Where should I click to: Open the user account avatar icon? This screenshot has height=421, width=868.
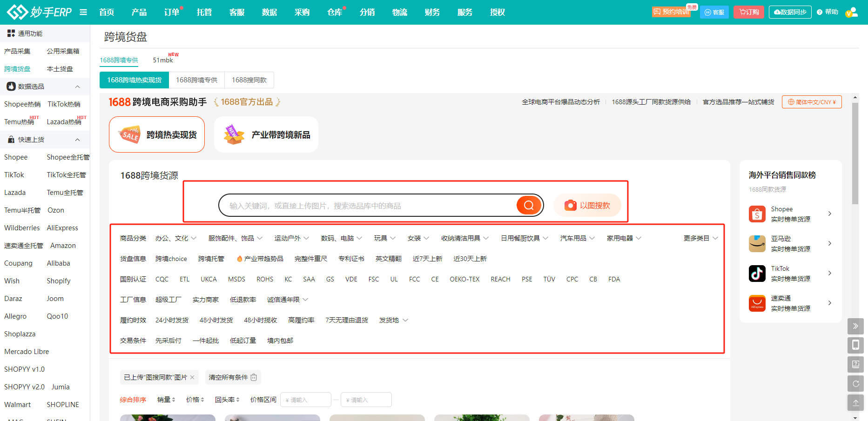(x=851, y=12)
